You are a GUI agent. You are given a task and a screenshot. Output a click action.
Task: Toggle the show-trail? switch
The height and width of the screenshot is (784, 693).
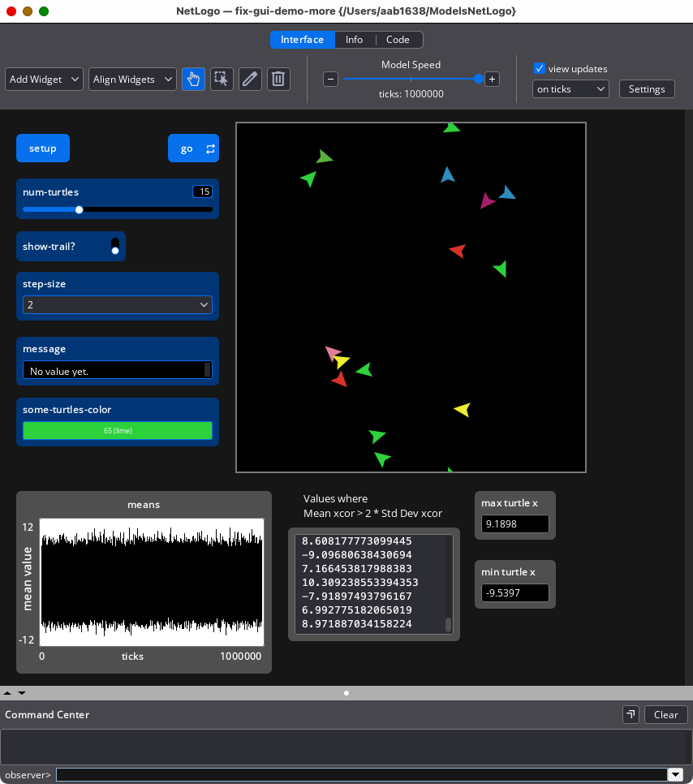(115, 246)
